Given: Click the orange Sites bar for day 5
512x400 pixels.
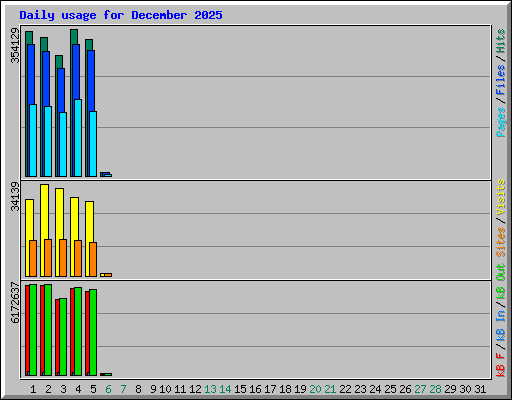Looking at the screenshot, I should (x=93, y=259).
